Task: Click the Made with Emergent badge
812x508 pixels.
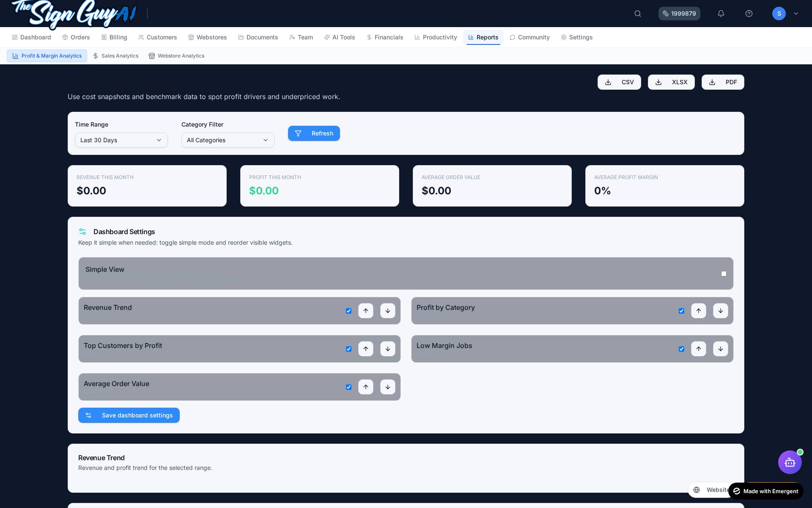Action: [x=766, y=491]
